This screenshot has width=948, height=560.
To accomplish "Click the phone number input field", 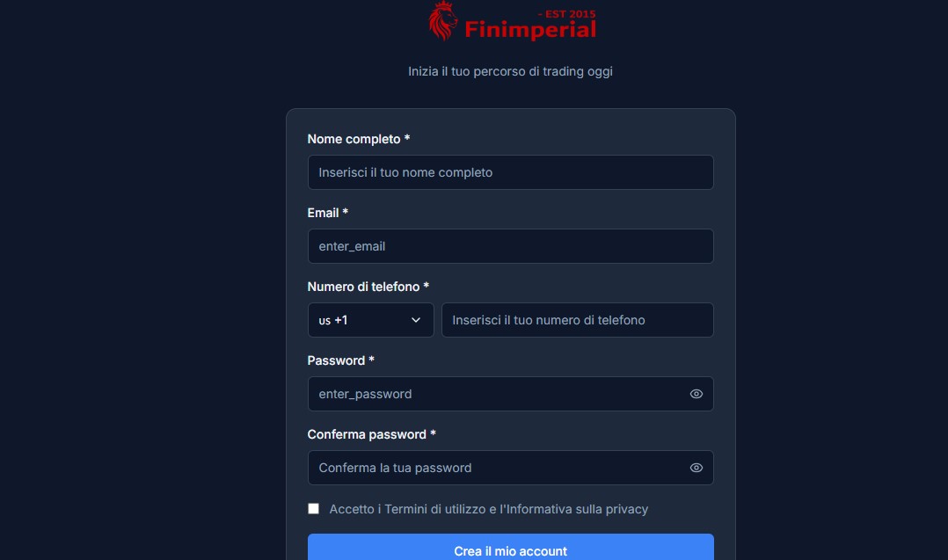I will pyautogui.click(x=577, y=320).
